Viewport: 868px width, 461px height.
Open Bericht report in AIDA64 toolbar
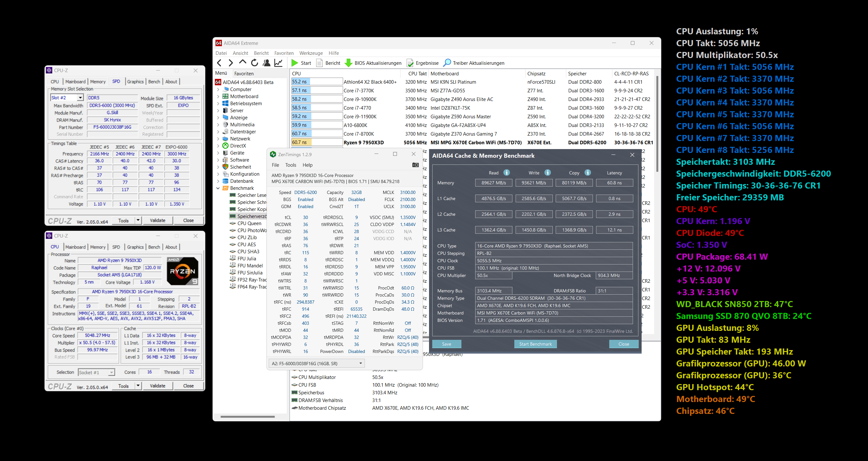(x=328, y=63)
